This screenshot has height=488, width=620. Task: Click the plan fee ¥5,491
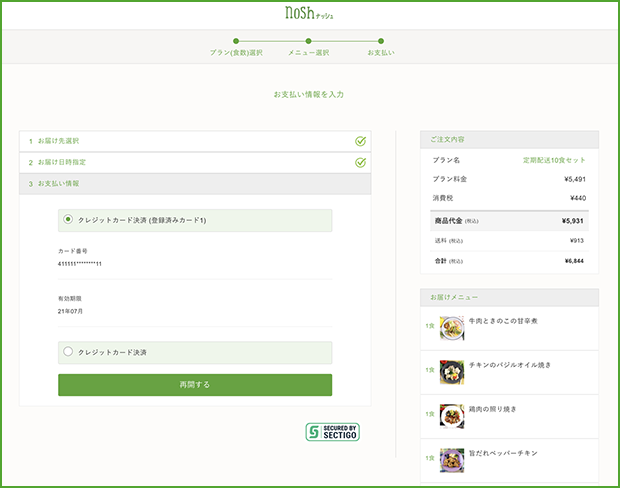[575, 179]
